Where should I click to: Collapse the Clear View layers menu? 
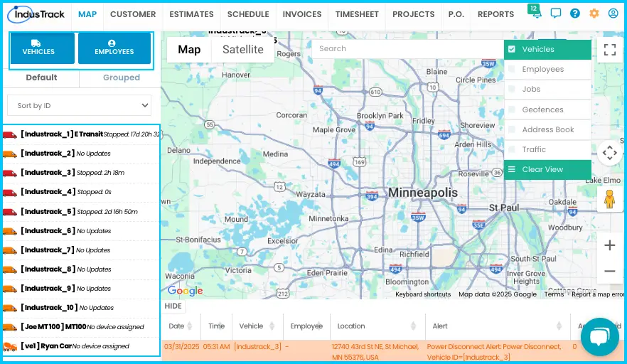click(547, 170)
